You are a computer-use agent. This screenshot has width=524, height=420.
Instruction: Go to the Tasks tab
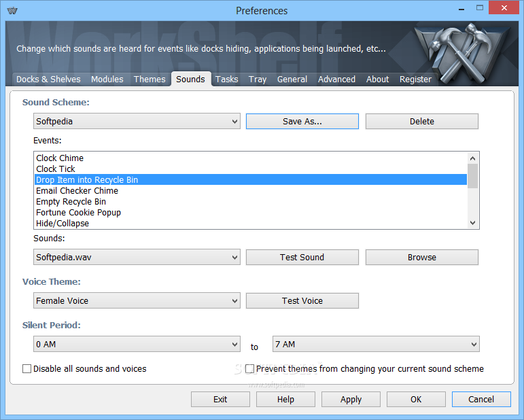[226, 80]
